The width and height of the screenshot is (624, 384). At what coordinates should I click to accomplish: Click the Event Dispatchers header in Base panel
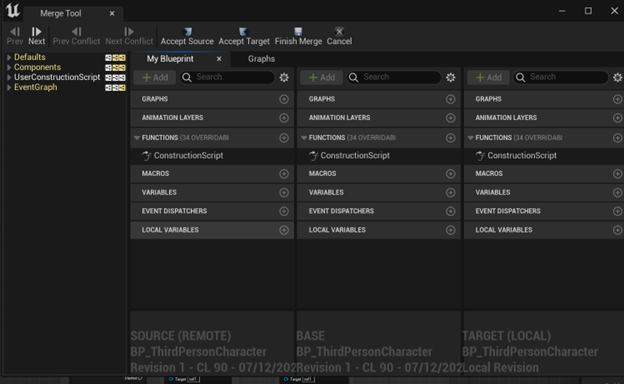(x=379, y=211)
